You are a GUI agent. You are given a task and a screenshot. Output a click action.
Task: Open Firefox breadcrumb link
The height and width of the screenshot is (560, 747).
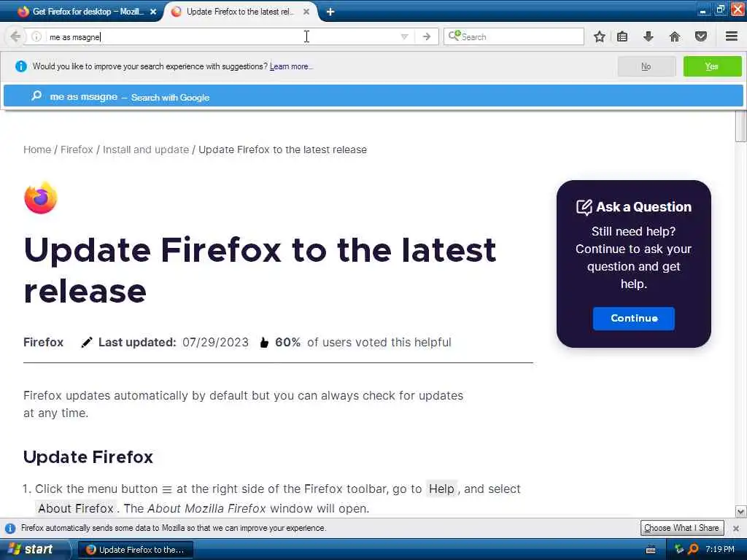[77, 149]
